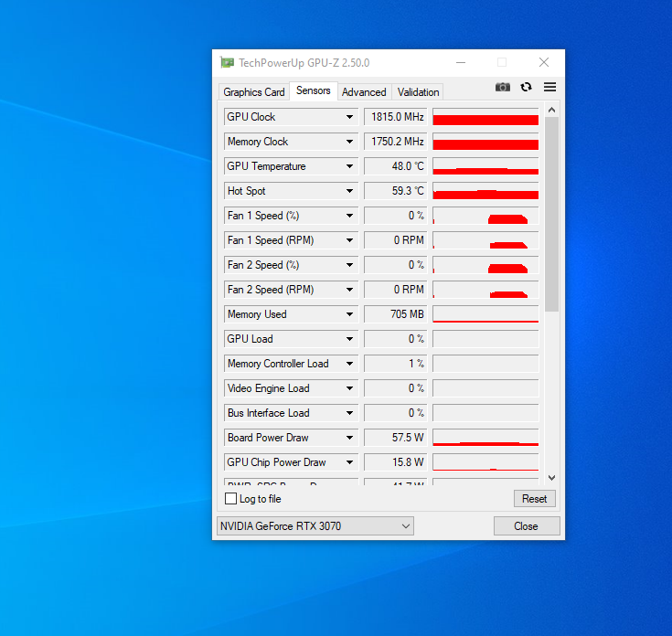Switch to the Advanced tab
672x636 pixels.
click(364, 92)
